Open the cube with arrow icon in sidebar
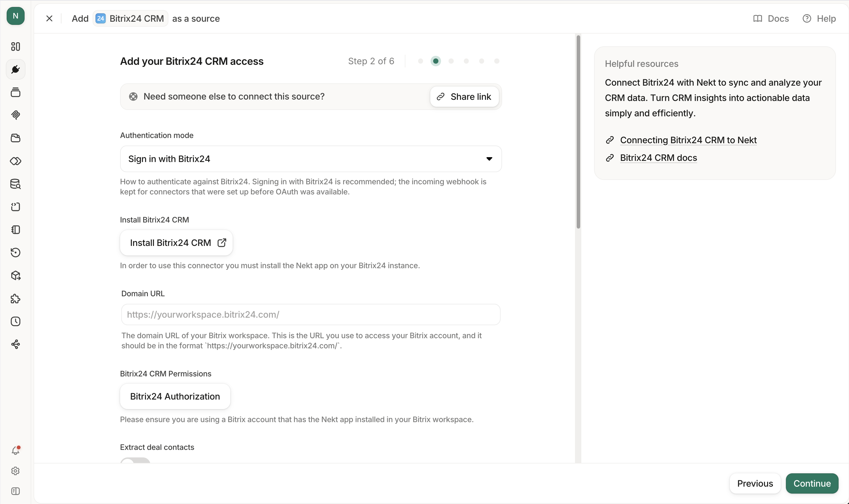Image resolution: width=849 pixels, height=504 pixels. [16, 275]
